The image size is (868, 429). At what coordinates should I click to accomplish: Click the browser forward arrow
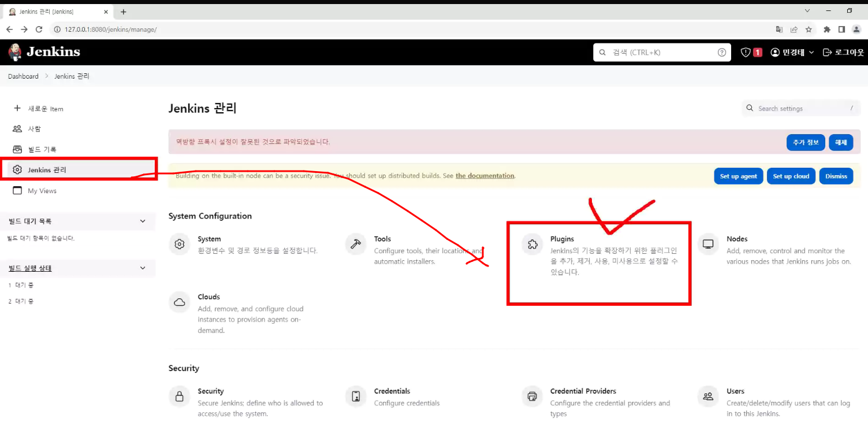pos(24,29)
